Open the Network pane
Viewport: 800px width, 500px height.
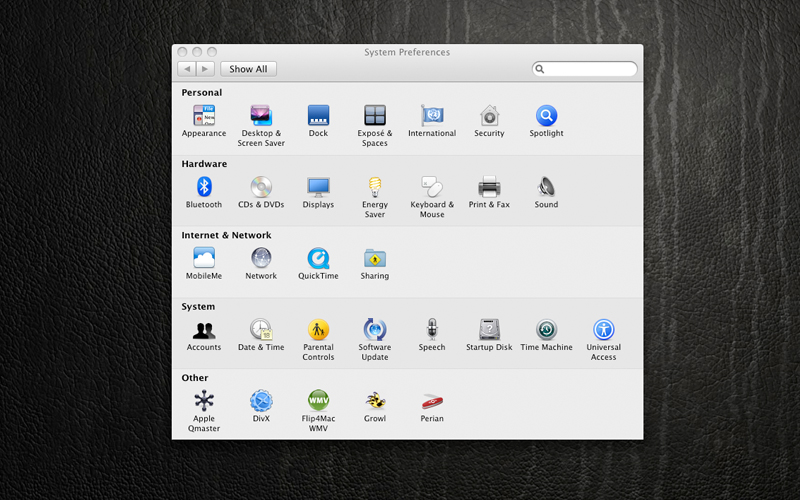pyautogui.click(x=261, y=258)
